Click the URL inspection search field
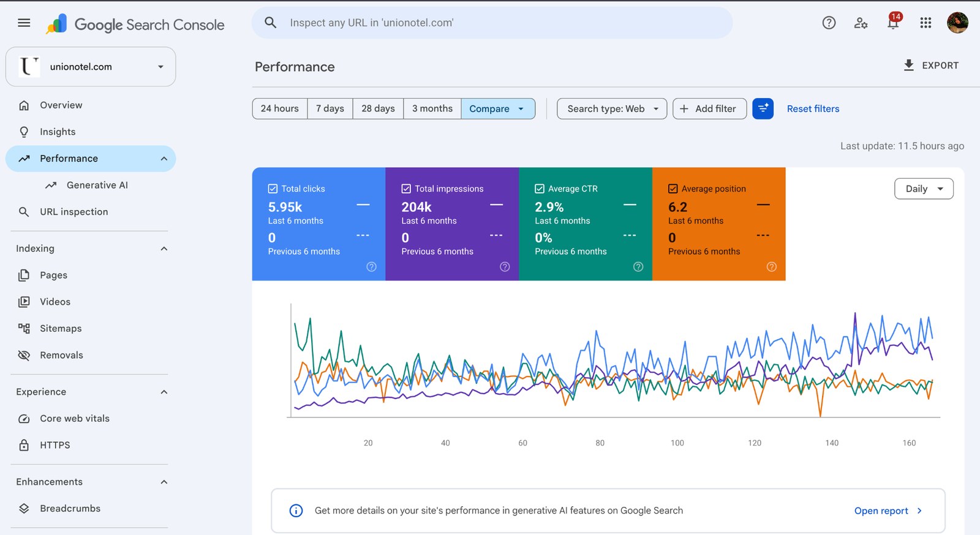Screen dimensions: 980x535 coord(492,23)
